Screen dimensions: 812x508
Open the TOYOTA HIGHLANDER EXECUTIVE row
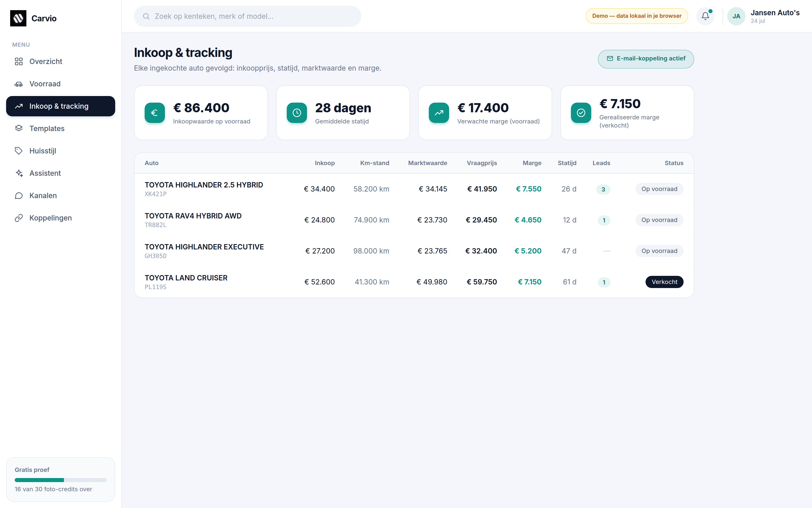tap(414, 251)
